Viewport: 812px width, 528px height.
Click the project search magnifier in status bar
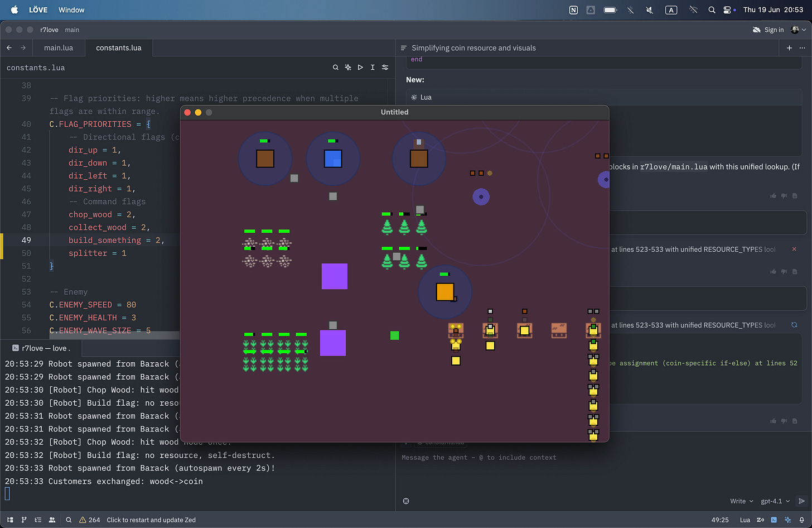tap(69, 520)
